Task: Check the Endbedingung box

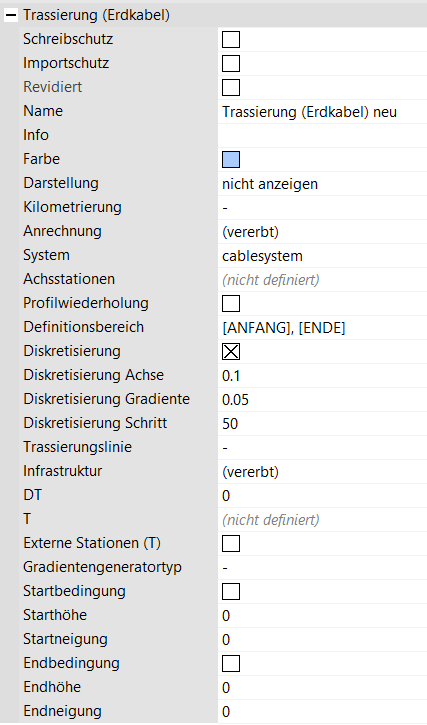Action: coord(231,664)
